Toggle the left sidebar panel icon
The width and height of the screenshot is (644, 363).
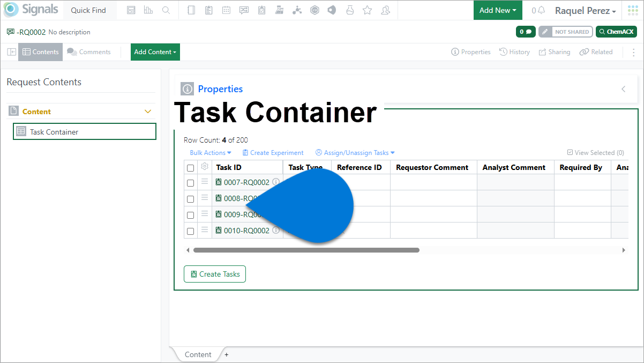11,52
